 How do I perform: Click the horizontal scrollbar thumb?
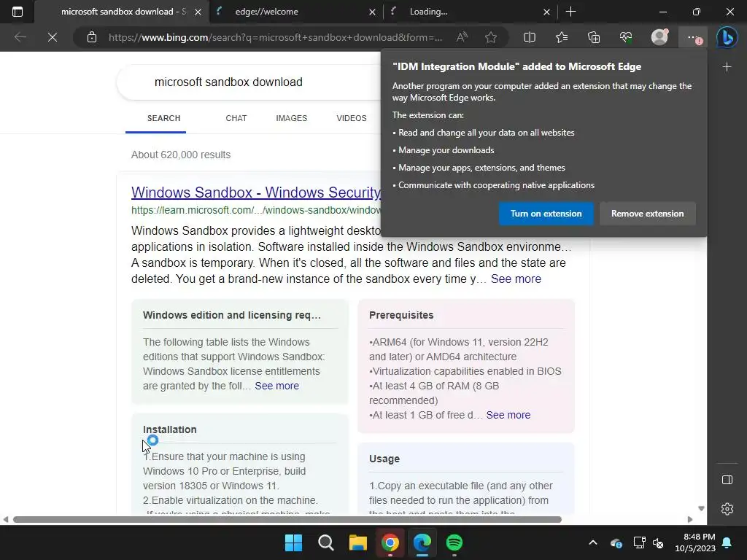[287, 519]
